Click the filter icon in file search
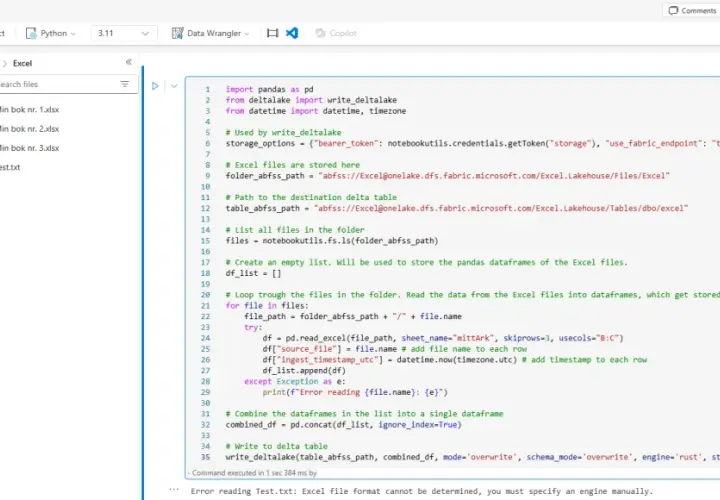 (x=125, y=84)
